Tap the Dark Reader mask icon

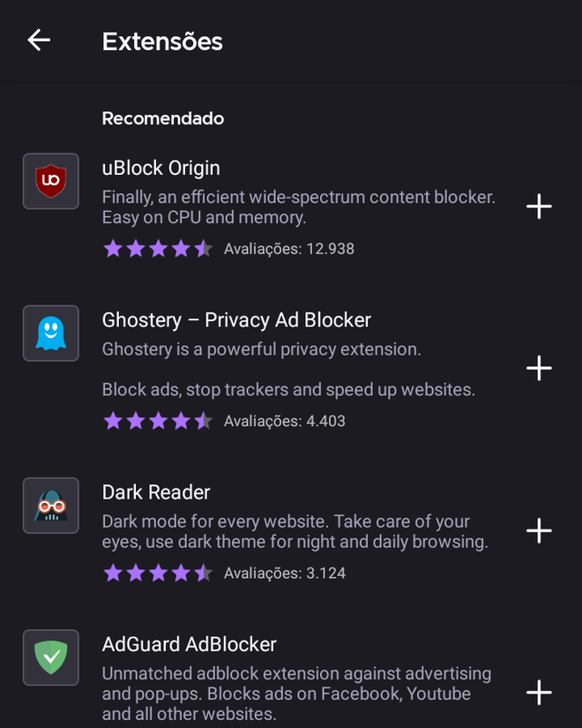pyautogui.click(x=51, y=506)
